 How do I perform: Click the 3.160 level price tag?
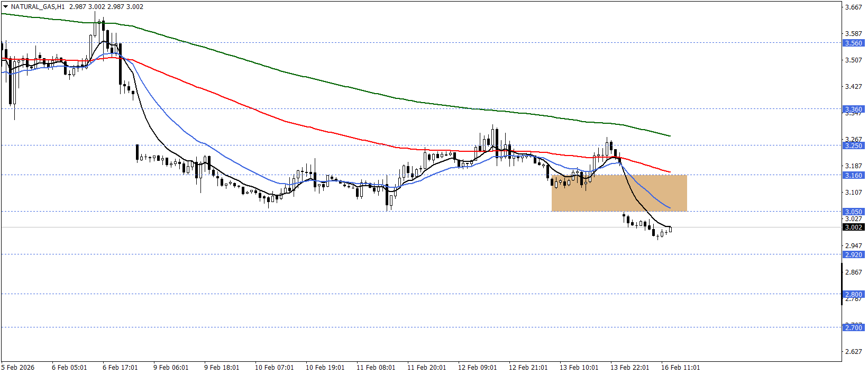853,175
